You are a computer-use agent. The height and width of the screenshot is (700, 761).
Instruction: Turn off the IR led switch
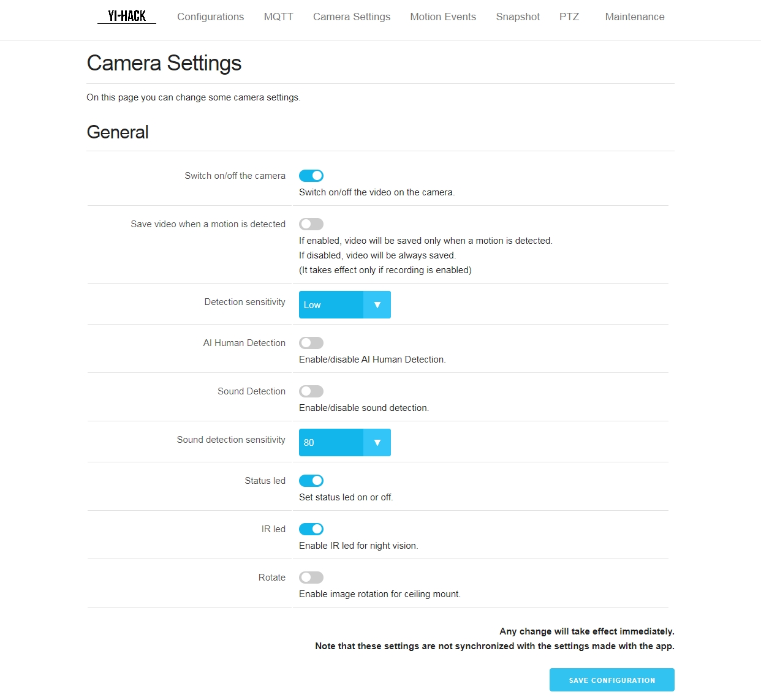[x=311, y=529]
